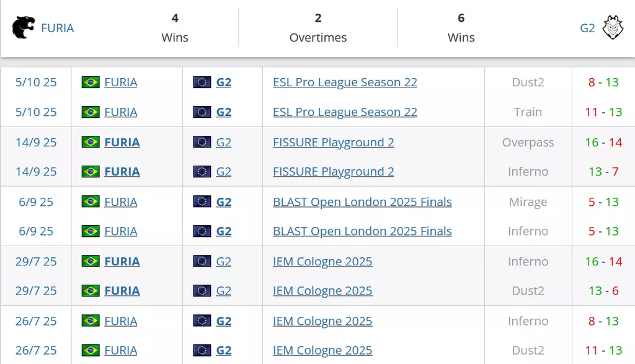Open FISSURE Playground 2 Overpass match link

334,142
